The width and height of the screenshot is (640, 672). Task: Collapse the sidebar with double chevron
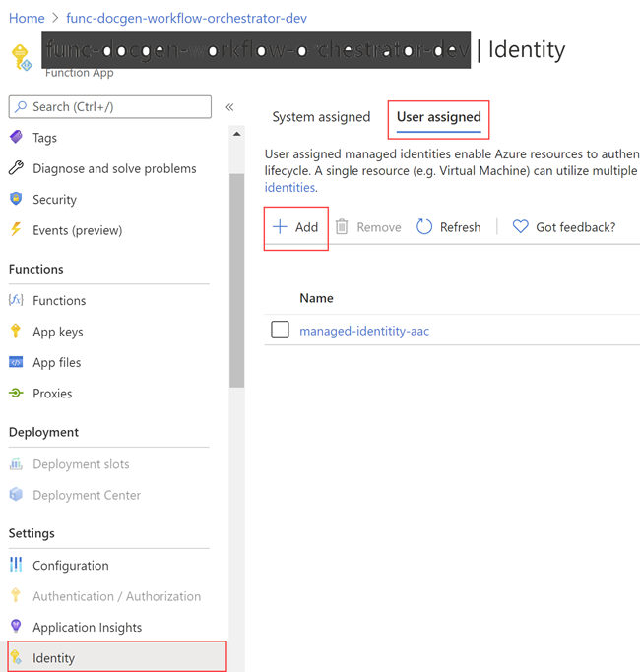tap(230, 107)
